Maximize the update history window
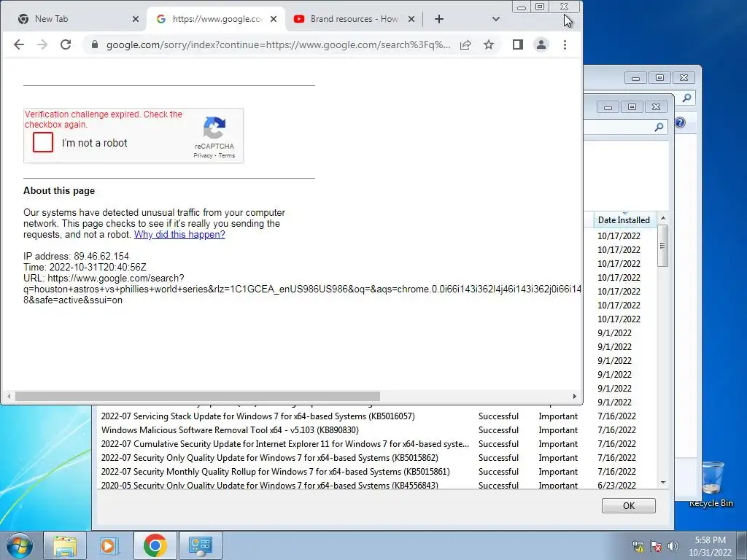Screen dimensions: 747x560 click(632, 107)
